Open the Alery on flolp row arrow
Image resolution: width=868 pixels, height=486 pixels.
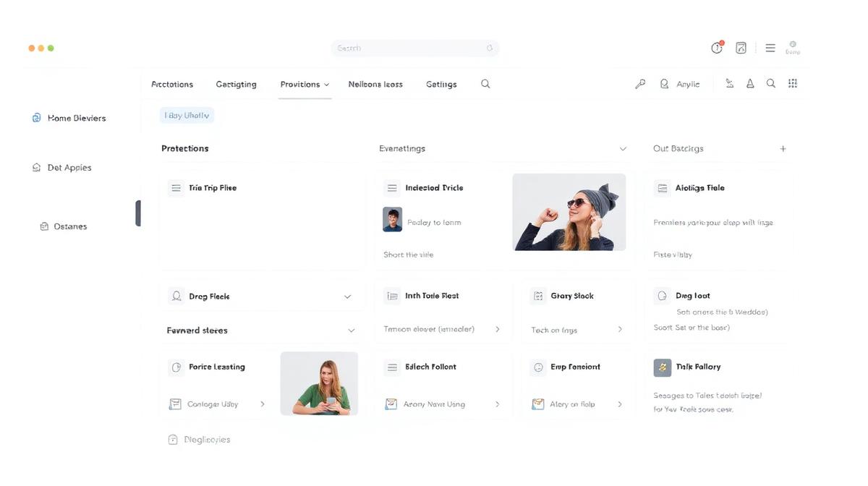[620, 404]
